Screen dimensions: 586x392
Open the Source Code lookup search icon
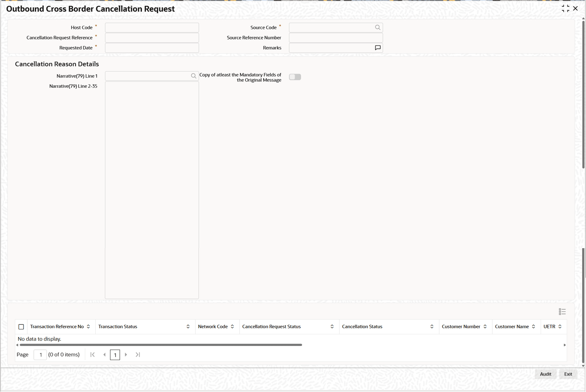[377, 28]
